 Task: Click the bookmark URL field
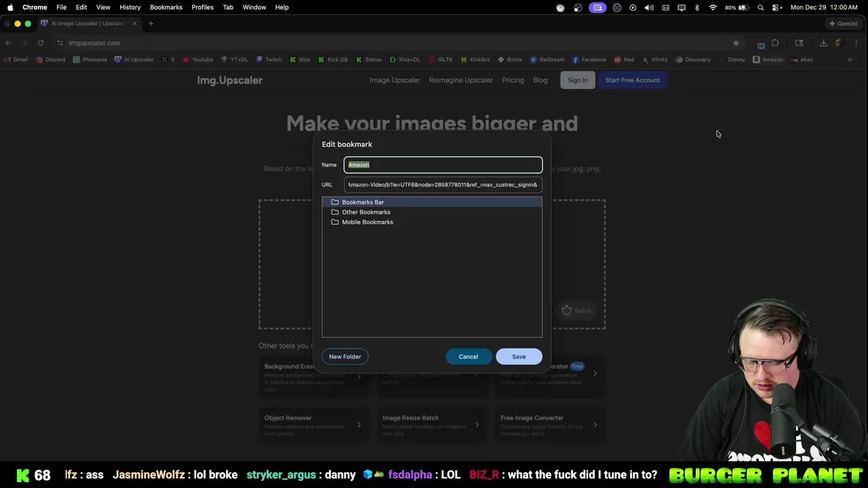pos(443,184)
